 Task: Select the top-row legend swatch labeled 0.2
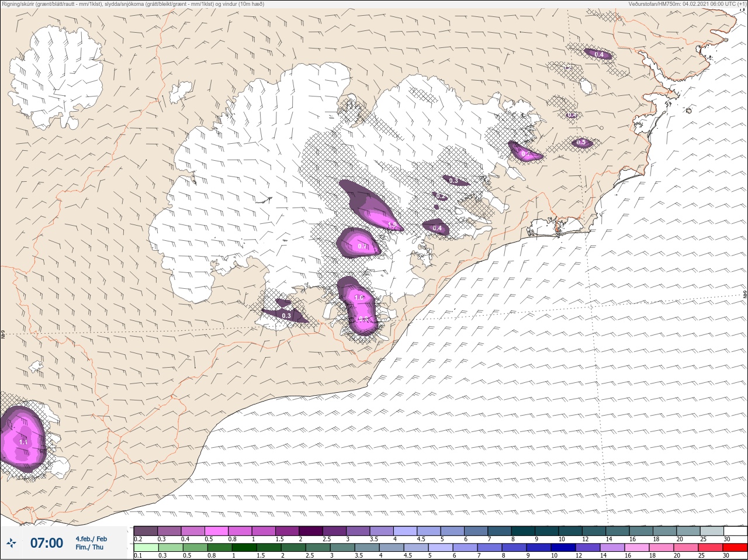146,531
